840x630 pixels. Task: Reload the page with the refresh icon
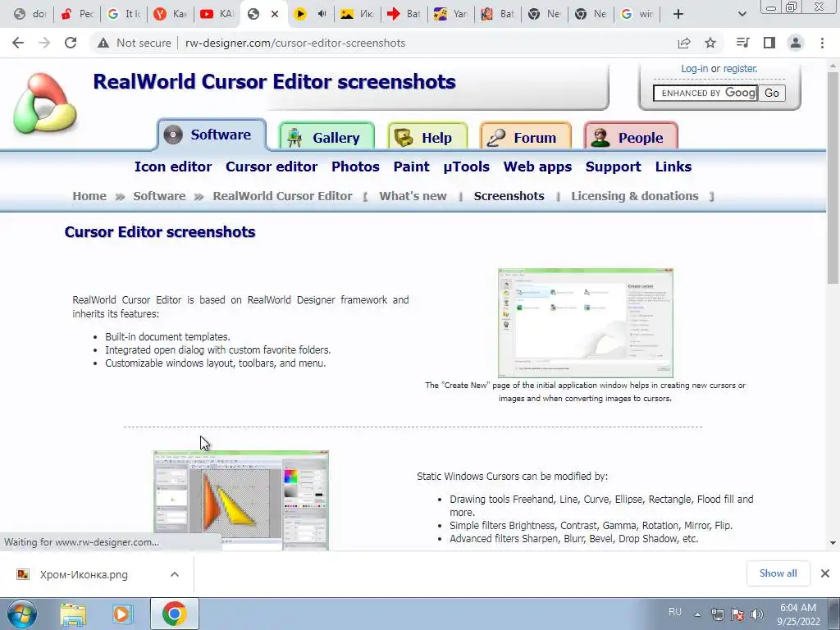(71, 43)
